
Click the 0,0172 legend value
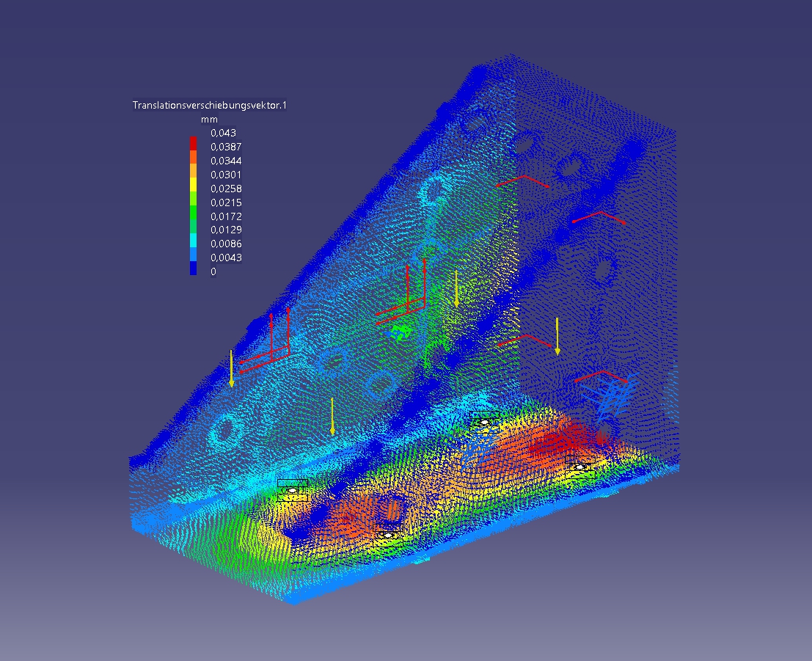(x=226, y=216)
